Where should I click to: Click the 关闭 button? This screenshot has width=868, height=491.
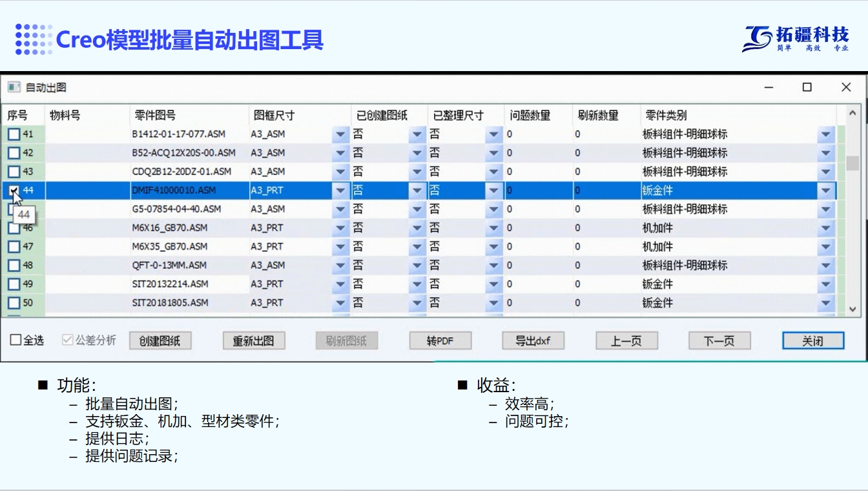pyautogui.click(x=813, y=341)
